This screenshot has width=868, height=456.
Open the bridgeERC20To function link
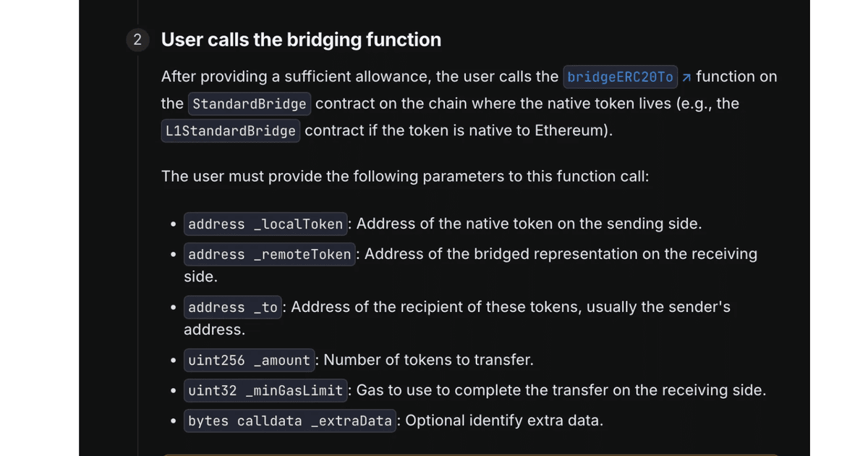point(621,77)
